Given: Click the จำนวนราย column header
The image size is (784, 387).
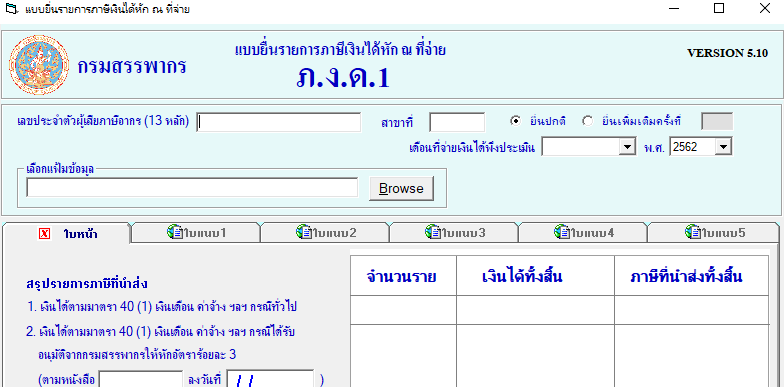Looking at the screenshot, I should [x=403, y=276].
